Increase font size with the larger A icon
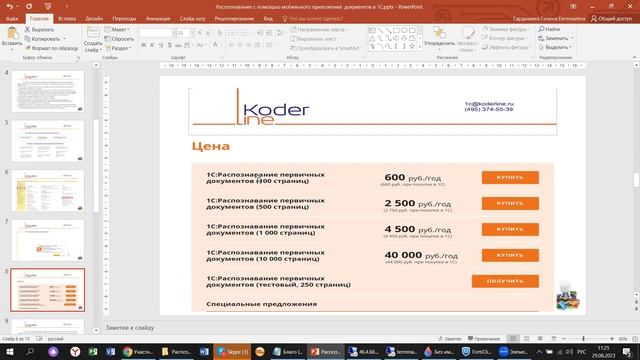The image size is (640, 360). pos(200,33)
